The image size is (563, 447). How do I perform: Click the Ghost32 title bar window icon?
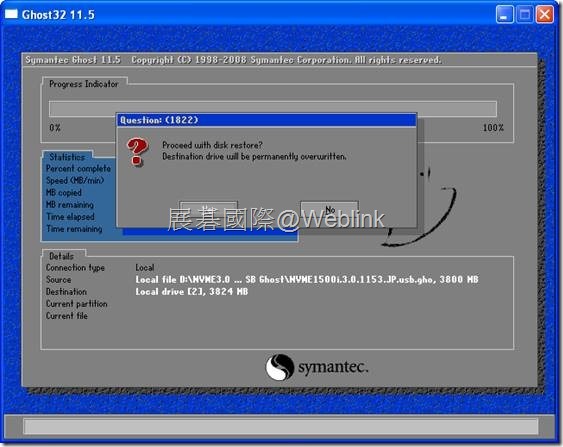11,14
